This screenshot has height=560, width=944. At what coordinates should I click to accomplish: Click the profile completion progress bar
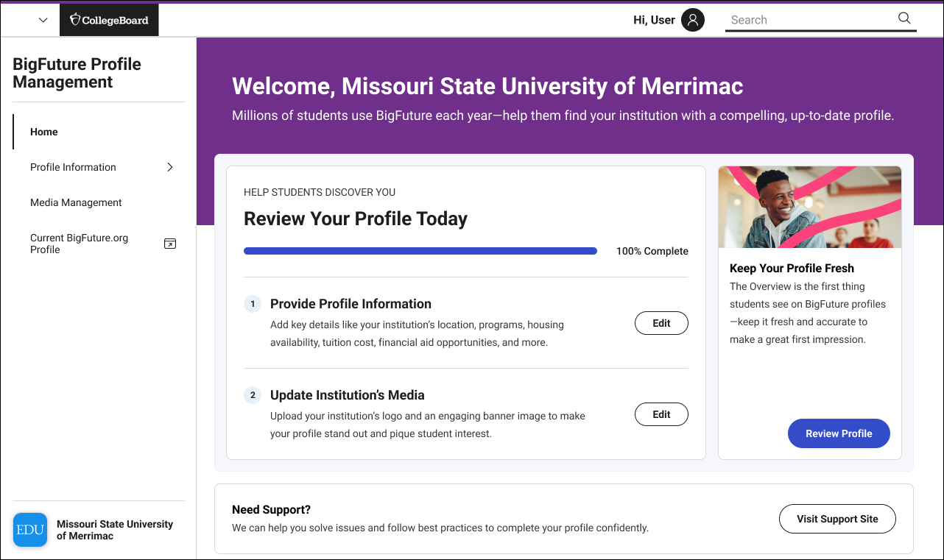pyautogui.click(x=420, y=251)
